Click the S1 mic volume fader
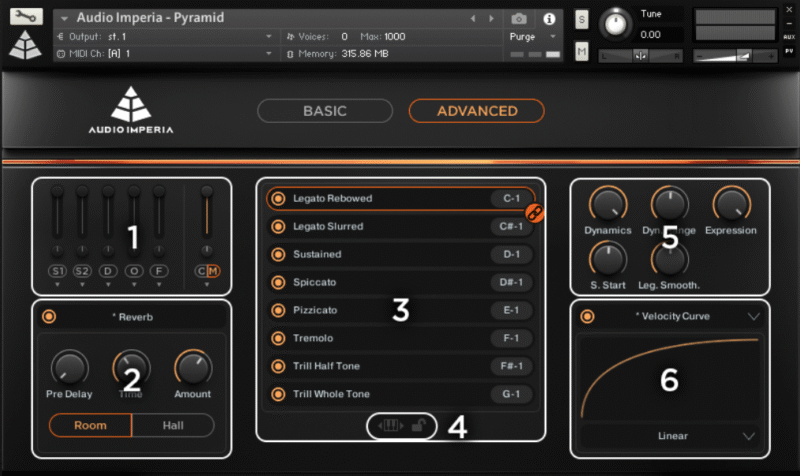Viewport: 800px width, 476px height. (57, 212)
